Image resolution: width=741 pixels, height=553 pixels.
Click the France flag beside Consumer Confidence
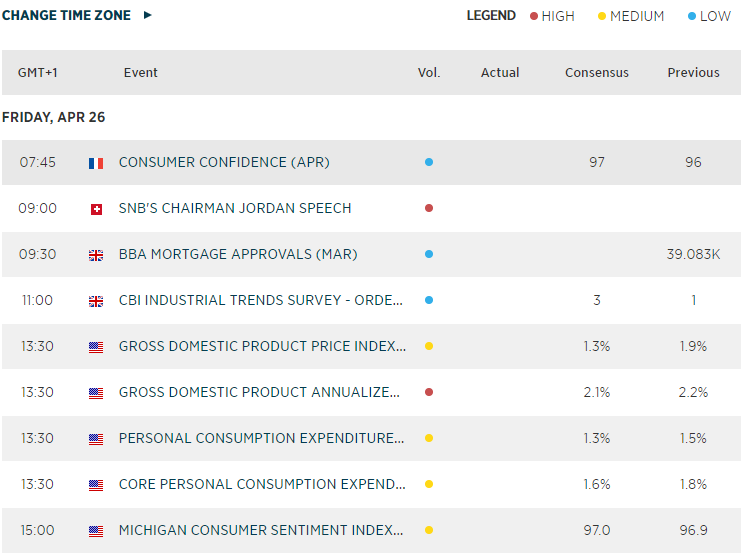(x=96, y=163)
